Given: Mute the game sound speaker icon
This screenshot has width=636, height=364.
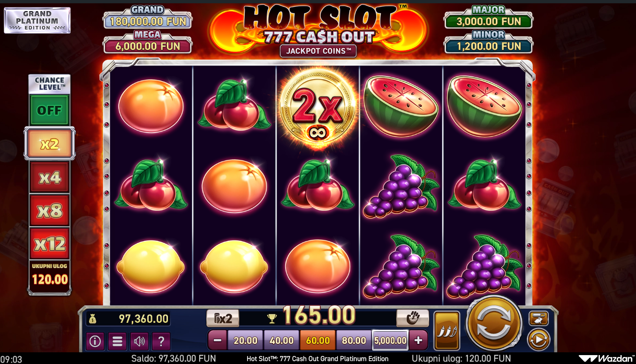Looking at the screenshot, I should tap(139, 341).
